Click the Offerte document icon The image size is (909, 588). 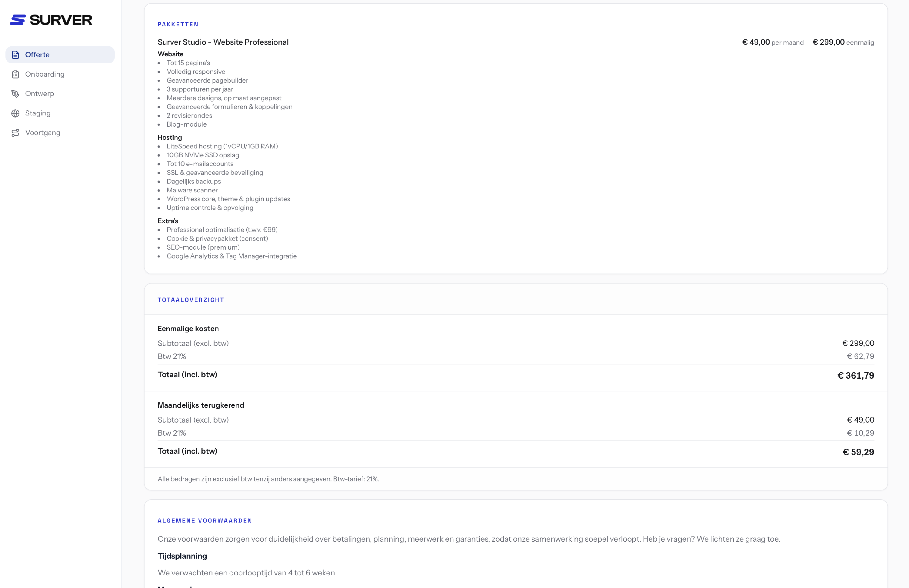15,55
